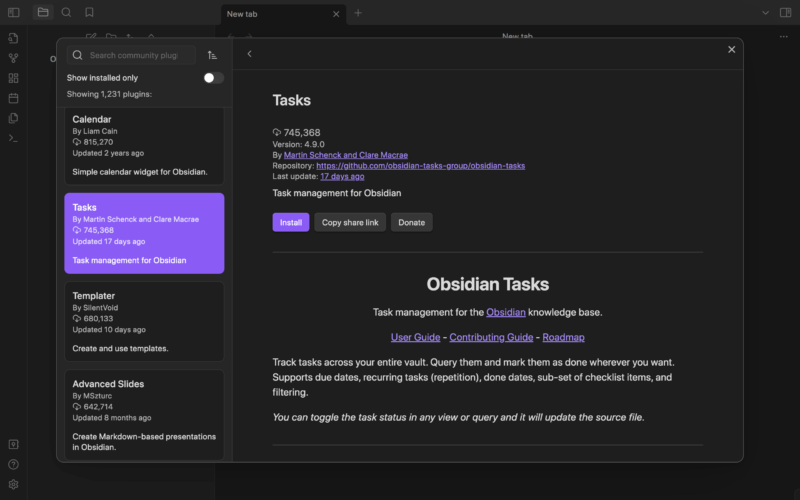Open the more options three-dots menu
The height and width of the screenshot is (500, 800).
click(x=783, y=37)
